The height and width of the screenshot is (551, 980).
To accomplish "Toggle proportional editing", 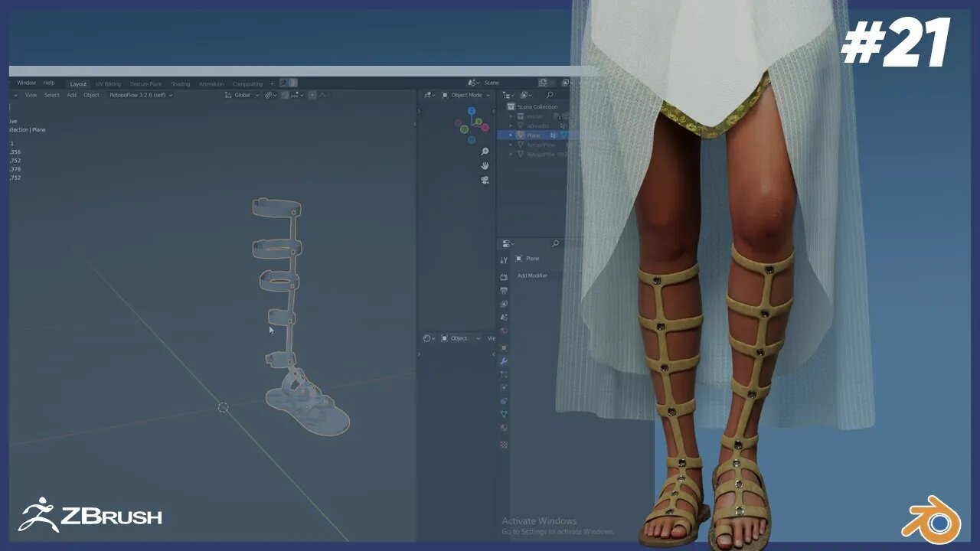I will tap(312, 95).
